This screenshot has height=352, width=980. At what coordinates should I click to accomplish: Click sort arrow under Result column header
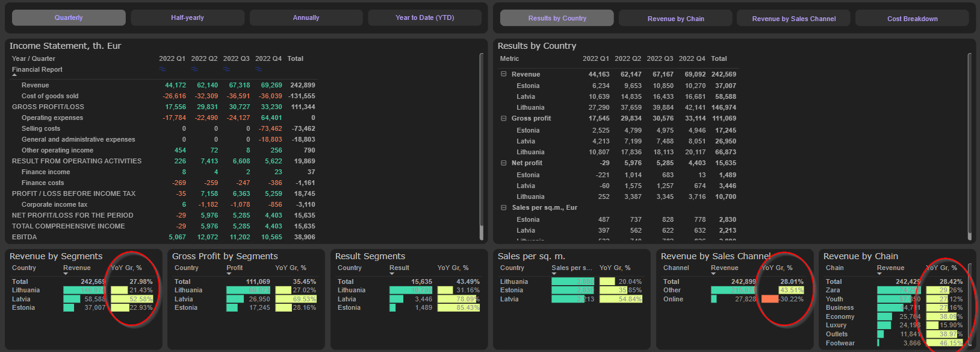(392, 274)
